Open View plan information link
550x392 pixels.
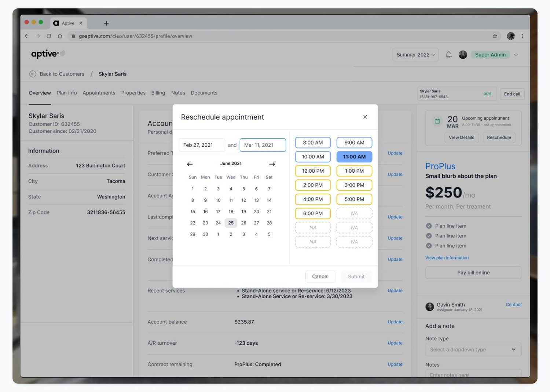(x=447, y=258)
